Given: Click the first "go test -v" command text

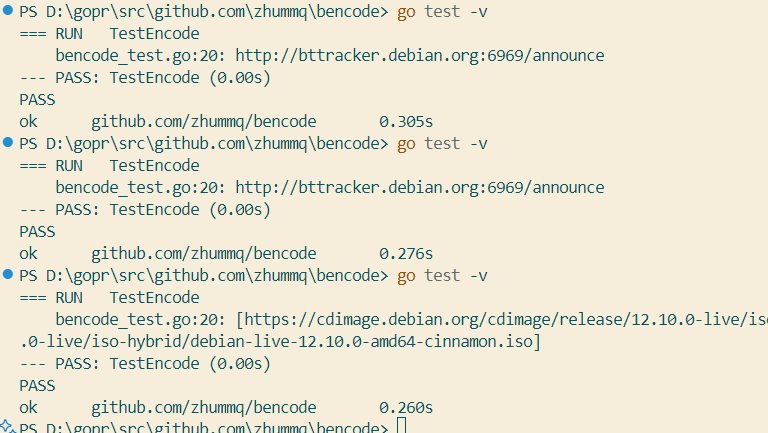Looking at the screenshot, I should pyautogui.click(x=442, y=13).
